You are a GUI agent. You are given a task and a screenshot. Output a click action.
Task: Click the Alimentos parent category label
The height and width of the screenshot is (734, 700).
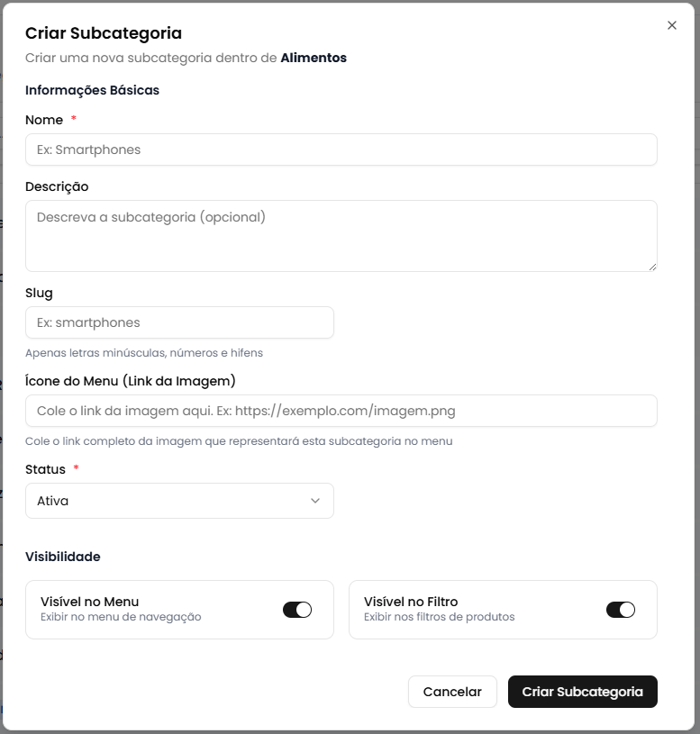pos(314,57)
